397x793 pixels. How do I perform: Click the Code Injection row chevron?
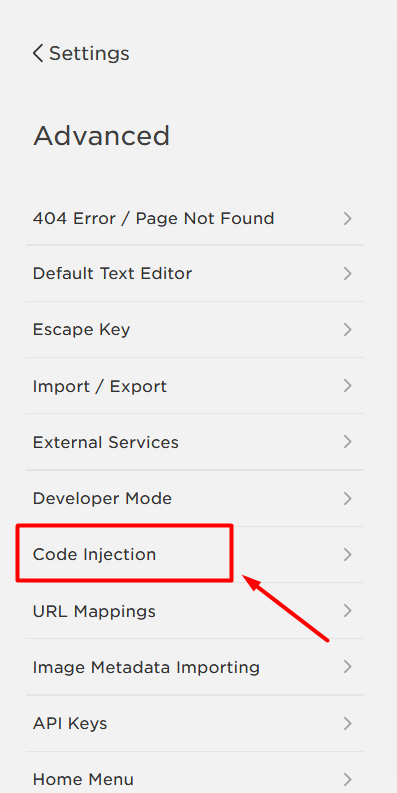click(347, 554)
